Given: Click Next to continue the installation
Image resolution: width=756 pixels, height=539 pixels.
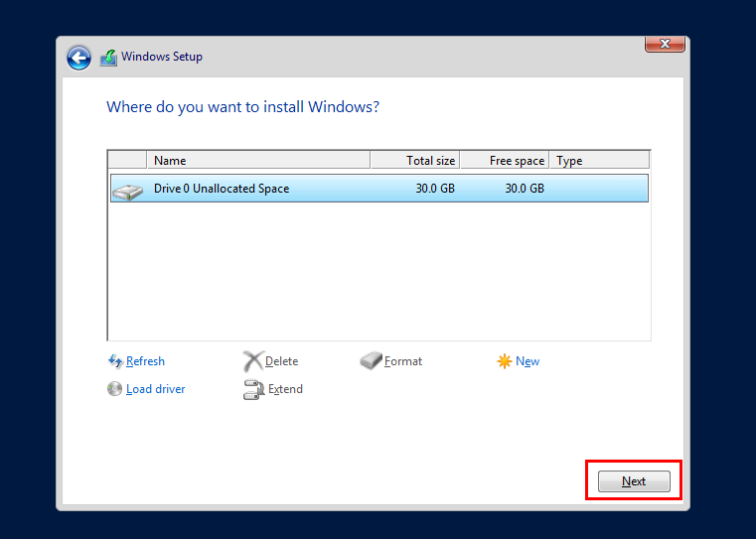Looking at the screenshot, I should 634,481.
